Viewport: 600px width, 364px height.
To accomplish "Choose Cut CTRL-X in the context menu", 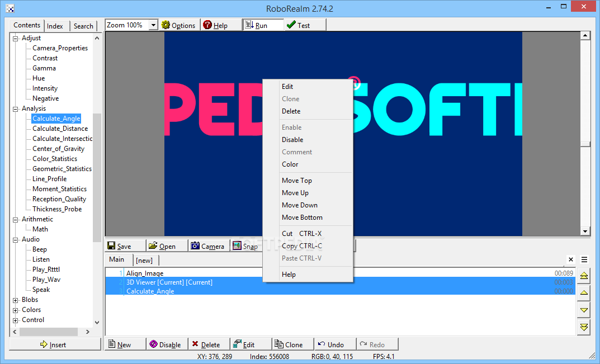I will coord(308,234).
